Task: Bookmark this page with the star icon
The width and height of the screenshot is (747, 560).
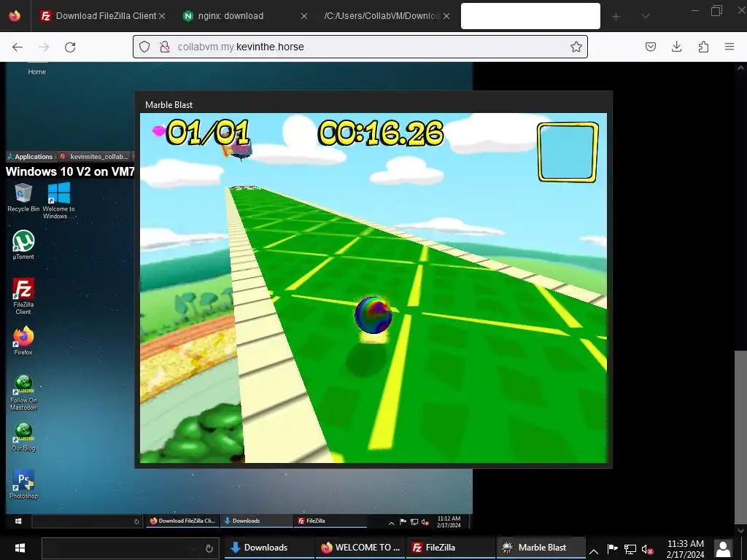Action: click(x=576, y=47)
